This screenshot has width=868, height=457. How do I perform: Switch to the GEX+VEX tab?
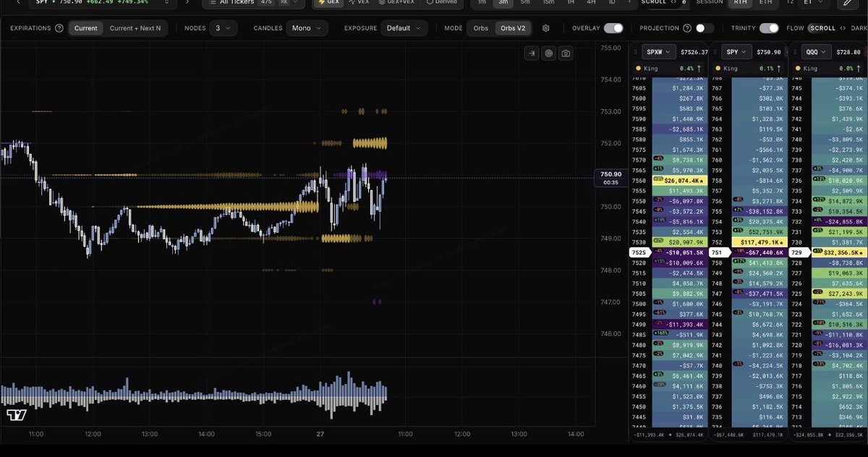396,2
